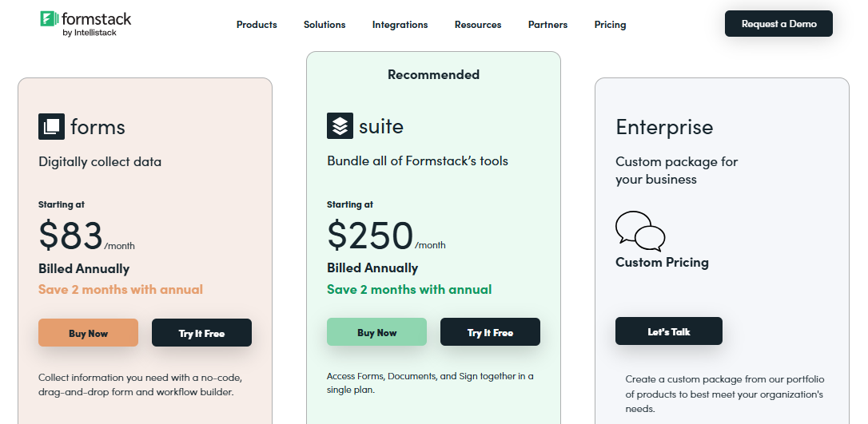Open the Integrations nav item
Viewport: 868px width, 424px height.
pyautogui.click(x=400, y=25)
